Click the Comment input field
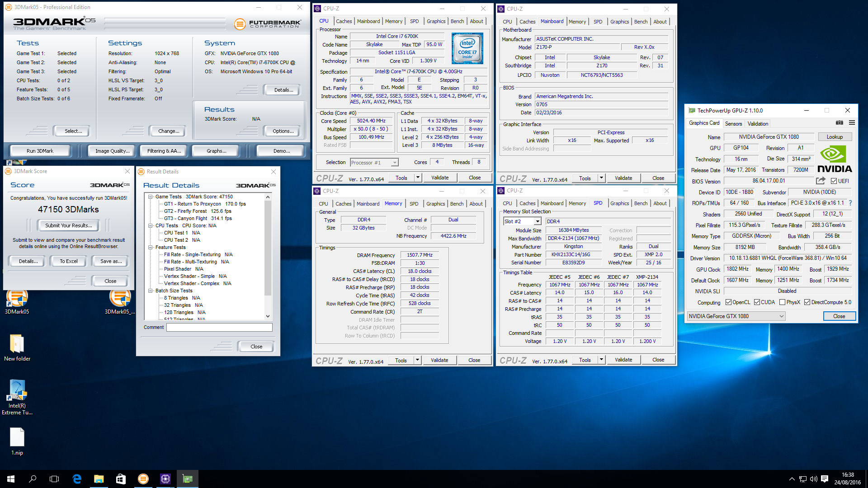This screenshot has width=868, height=488. [x=219, y=327]
